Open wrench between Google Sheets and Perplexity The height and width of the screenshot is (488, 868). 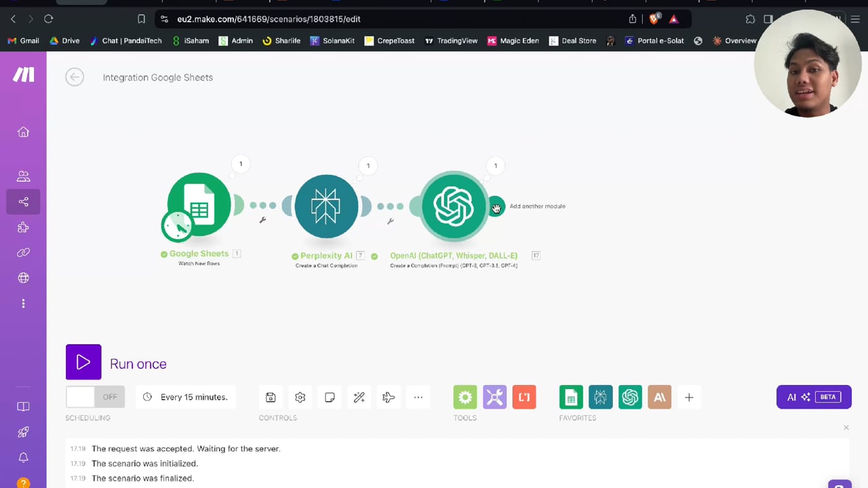click(x=262, y=220)
